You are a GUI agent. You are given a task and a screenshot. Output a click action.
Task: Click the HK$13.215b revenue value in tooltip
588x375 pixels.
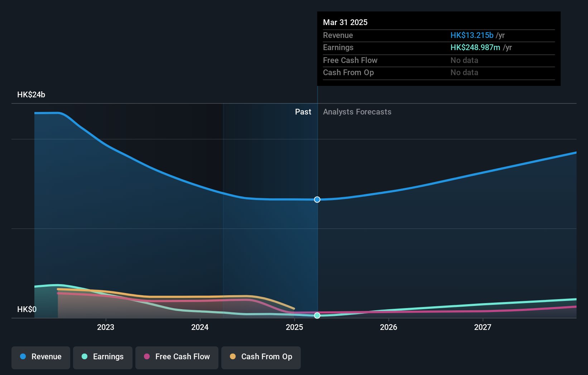click(472, 35)
